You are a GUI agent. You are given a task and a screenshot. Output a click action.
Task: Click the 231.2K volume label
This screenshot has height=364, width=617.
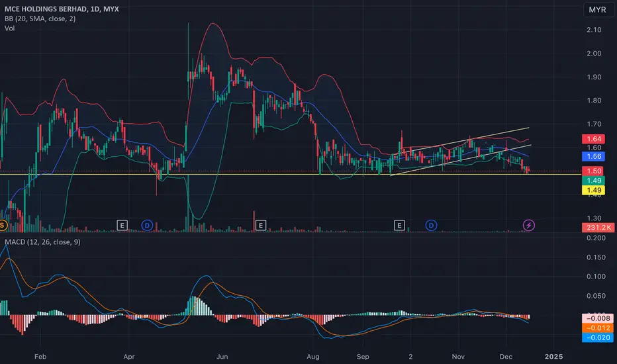tap(598, 228)
